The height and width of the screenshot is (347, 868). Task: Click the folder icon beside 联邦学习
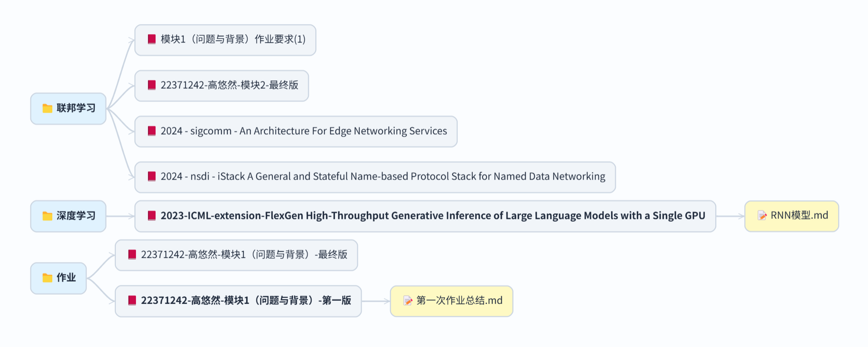(47, 108)
